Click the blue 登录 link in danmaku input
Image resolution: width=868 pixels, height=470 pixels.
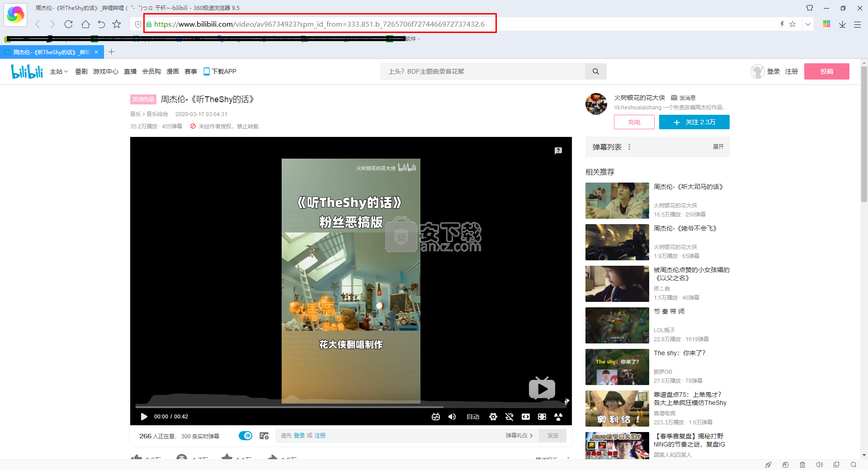(x=299, y=436)
